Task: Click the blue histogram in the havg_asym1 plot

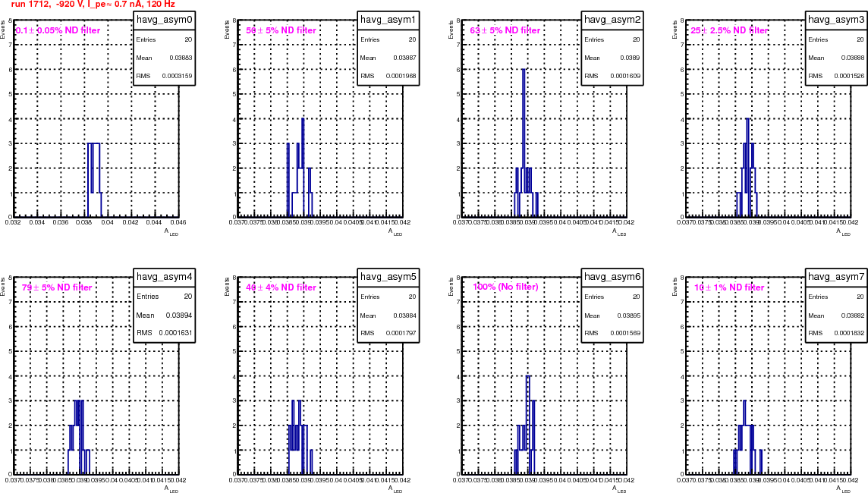Action: 300,168
